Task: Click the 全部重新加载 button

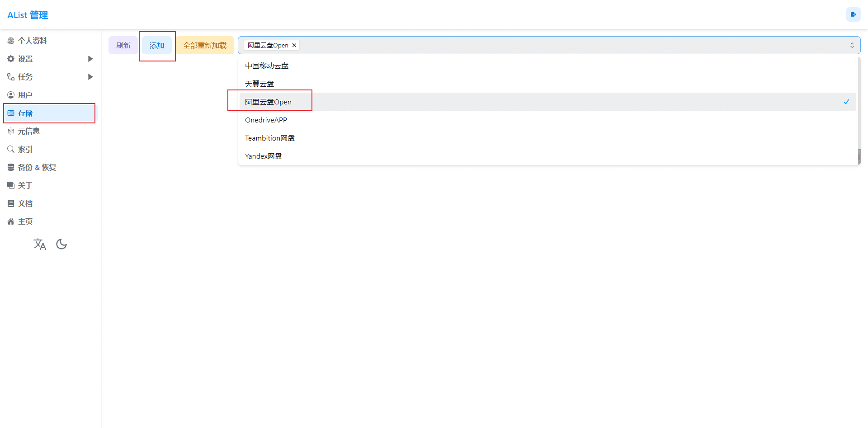Action: pos(205,45)
